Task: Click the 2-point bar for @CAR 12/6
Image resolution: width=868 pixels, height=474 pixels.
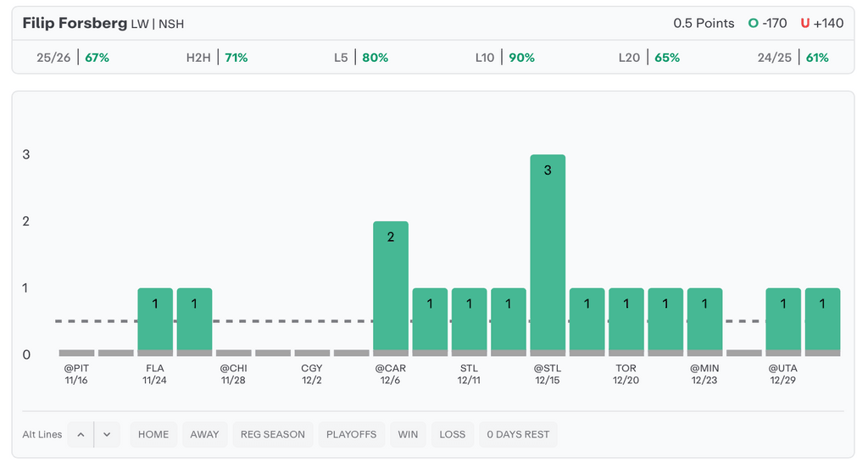Action: click(x=391, y=288)
